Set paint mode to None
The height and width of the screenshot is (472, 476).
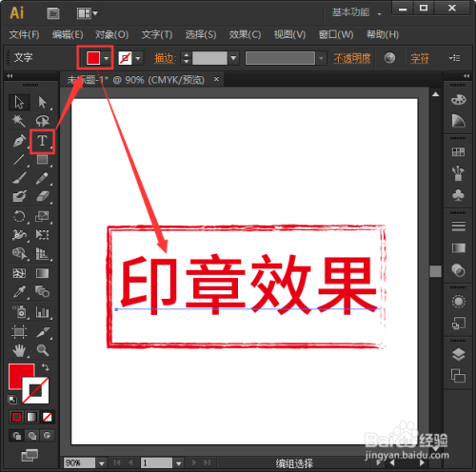[x=47, y=417]
